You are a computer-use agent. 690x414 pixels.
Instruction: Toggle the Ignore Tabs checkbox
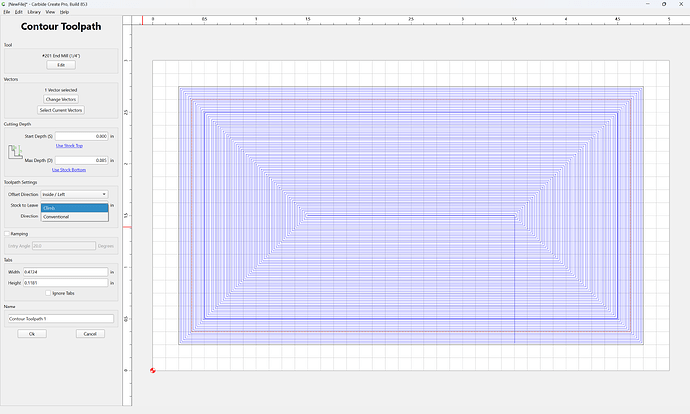click(x=48, y=293)
